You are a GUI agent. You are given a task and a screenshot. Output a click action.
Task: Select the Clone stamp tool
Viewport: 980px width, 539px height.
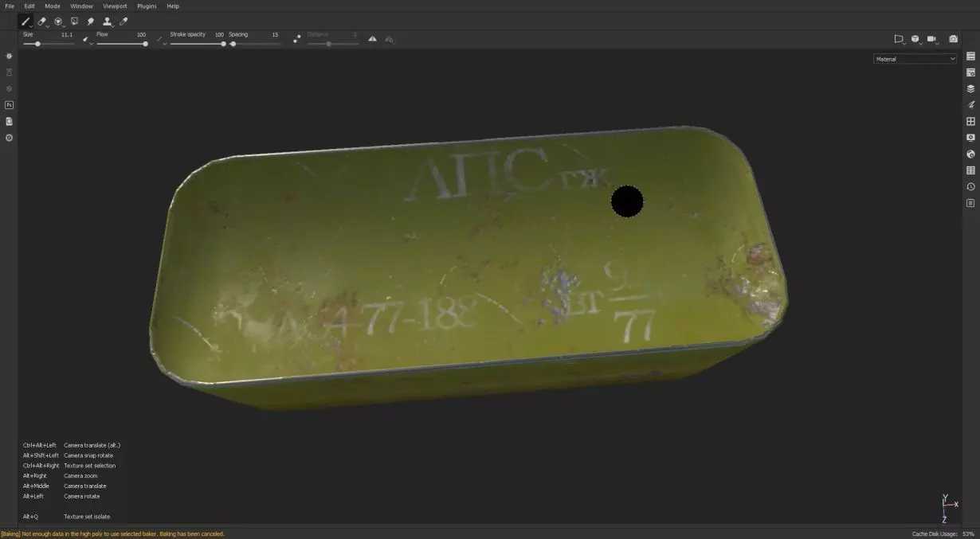coord(107,21)
